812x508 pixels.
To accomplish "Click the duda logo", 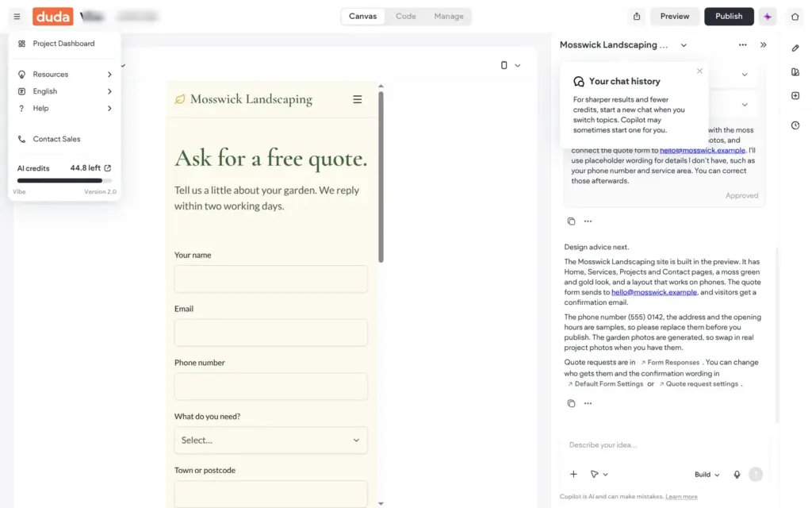I will pyautogui.click(x=53, y=17).
